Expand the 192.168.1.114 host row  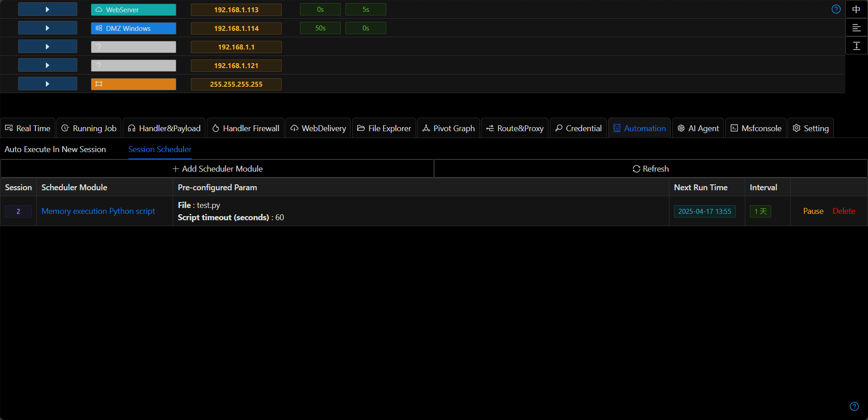48,28
